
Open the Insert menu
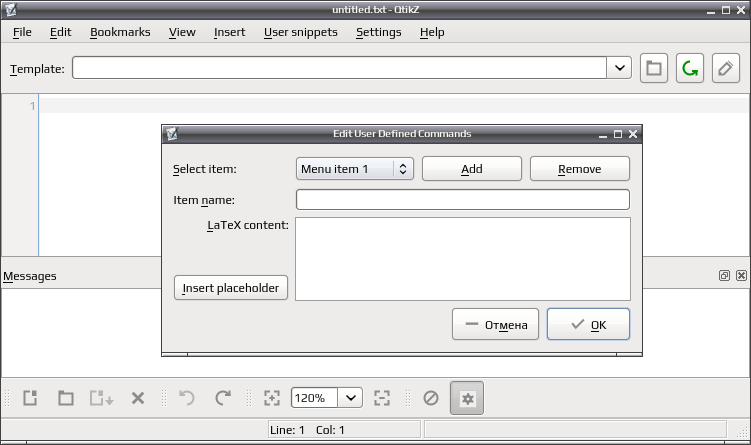coord(229,32)
